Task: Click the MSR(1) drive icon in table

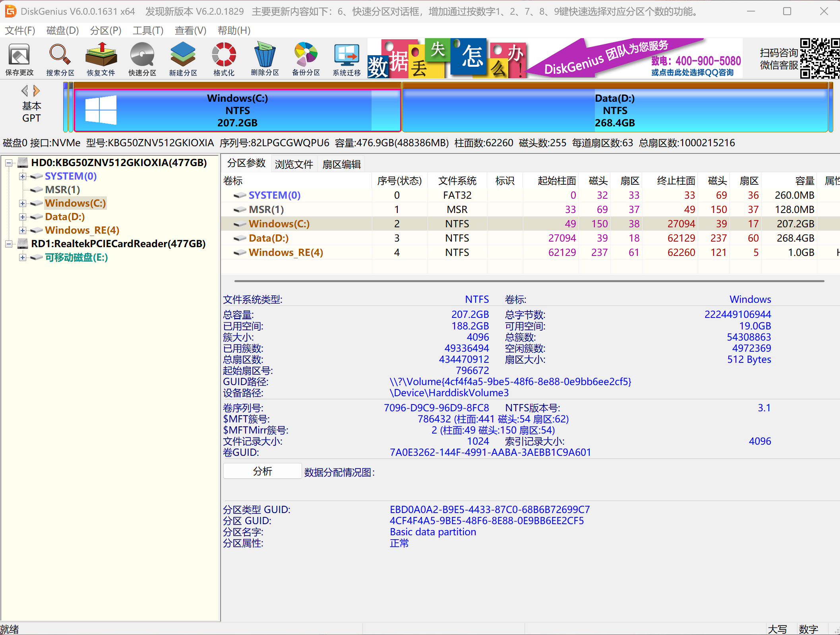Action: coord(240,209)
